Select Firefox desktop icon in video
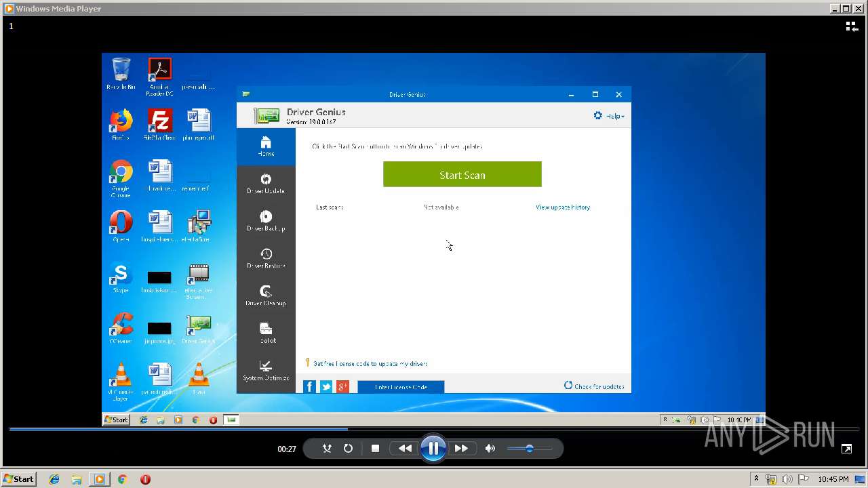The height and width of the screenshot is (488, 868). click(121, 125)
